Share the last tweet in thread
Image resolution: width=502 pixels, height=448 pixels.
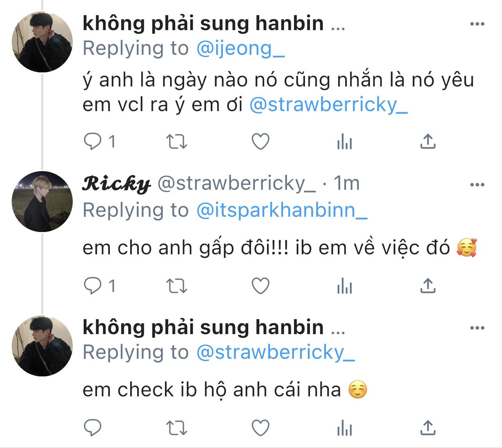428,428
